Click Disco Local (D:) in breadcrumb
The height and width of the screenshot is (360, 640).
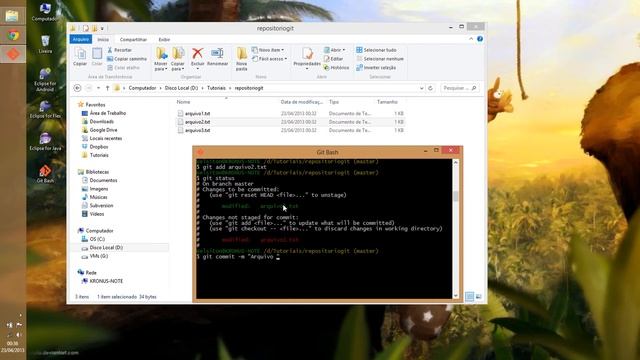coord(181,88)
